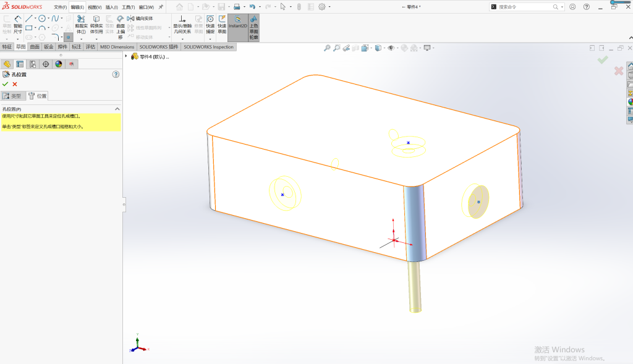The height and width of the screenshot is (364, 633).
Task: Open the ConfigurationManager tab icon
Action: [x=33, y=64]
